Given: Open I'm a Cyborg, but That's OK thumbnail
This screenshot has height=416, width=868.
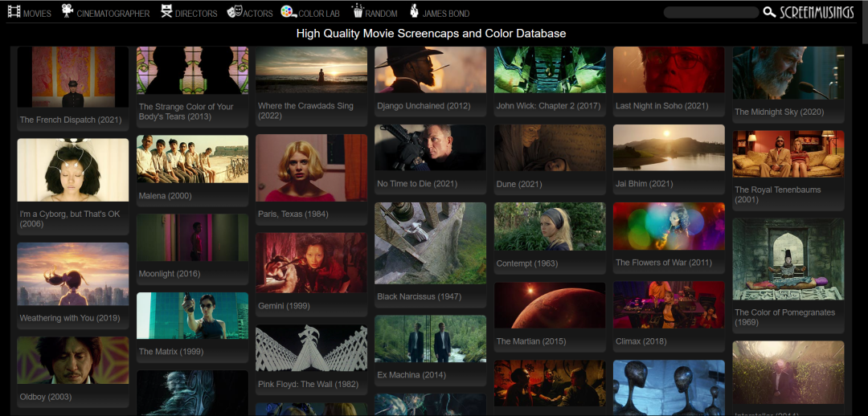Looking at the screenshot, I should pyautogui.click(x=73, y=169).
